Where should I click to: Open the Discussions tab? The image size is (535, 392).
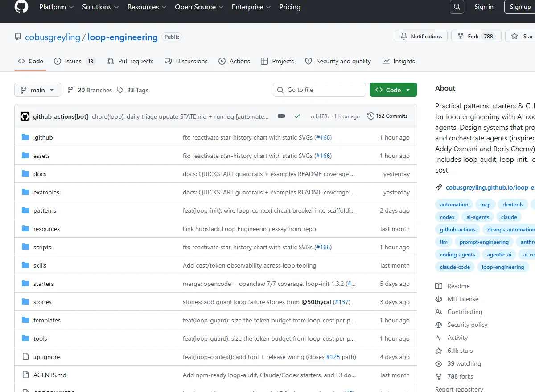(x=186, y=61)
